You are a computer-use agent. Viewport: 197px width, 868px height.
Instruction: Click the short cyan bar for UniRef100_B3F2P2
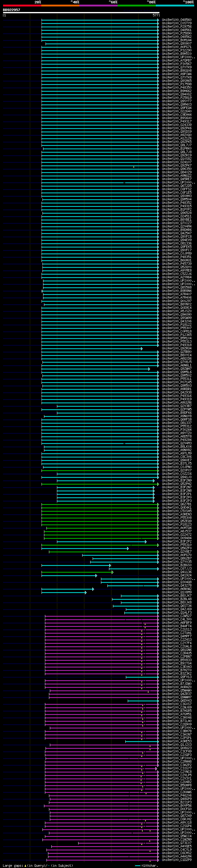tap(102, 542)
